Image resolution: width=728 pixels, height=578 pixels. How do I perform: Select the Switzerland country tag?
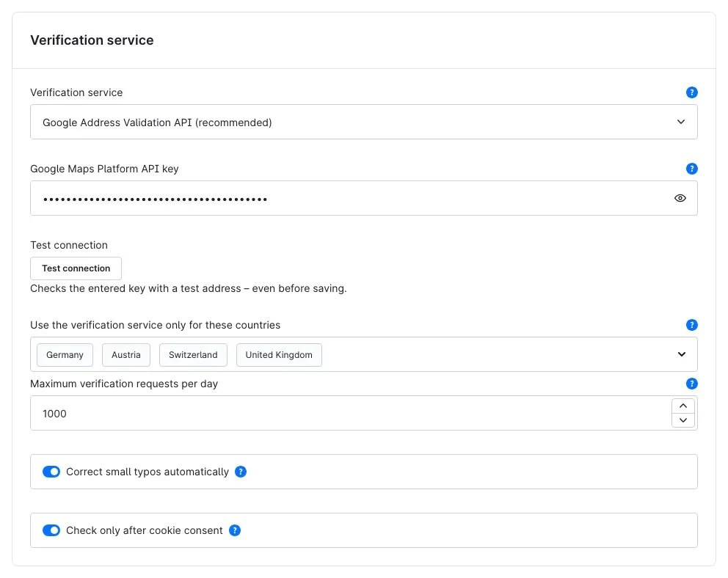193,355
